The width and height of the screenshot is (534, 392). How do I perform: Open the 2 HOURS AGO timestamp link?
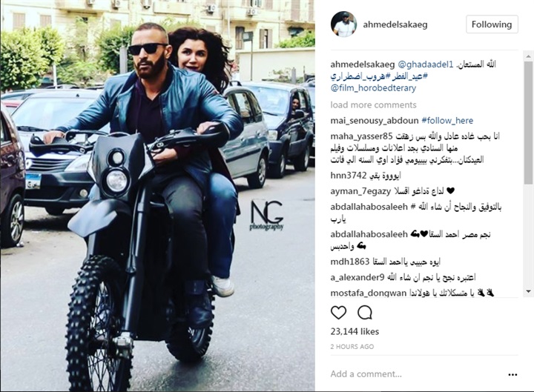[x=352, y=347]
